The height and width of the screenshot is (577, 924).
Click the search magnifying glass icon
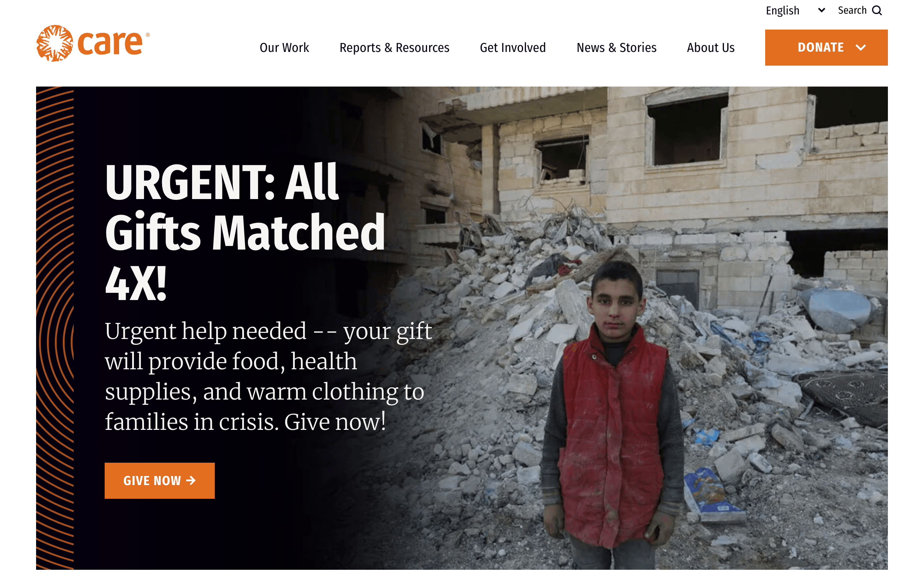pos(877,10)
